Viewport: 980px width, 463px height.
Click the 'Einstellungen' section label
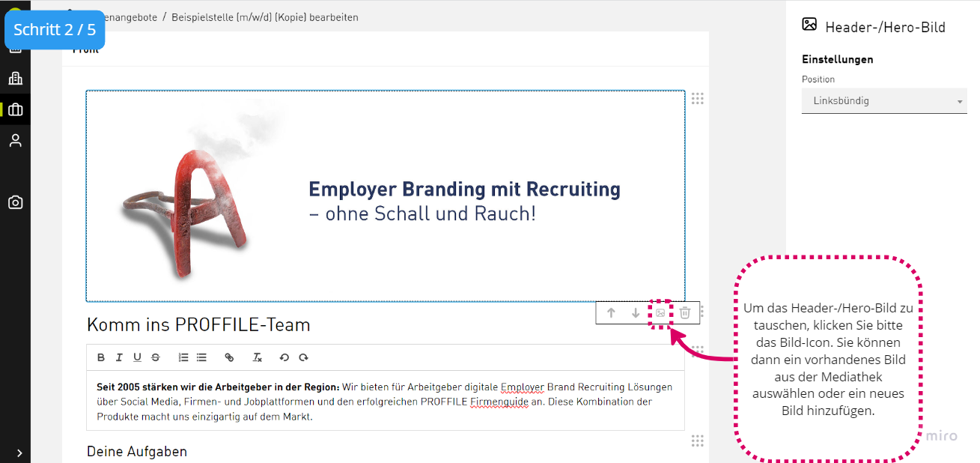pos(838,59)
